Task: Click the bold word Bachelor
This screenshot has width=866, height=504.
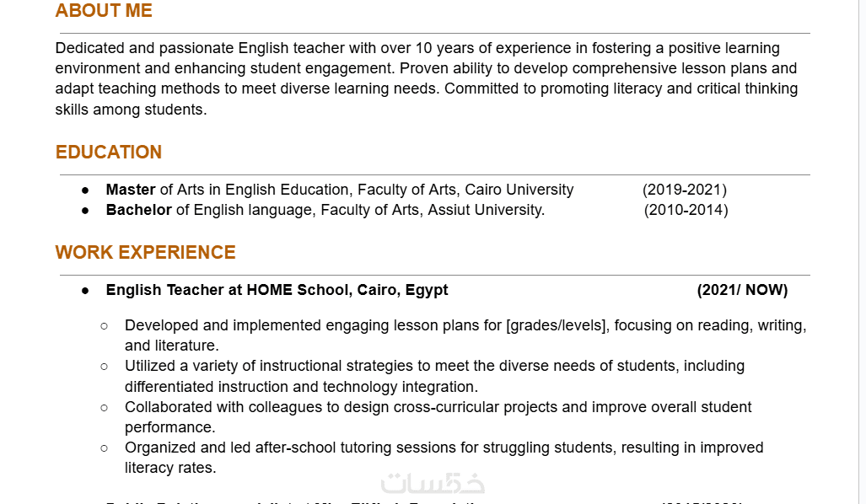Action: (138, 210)
